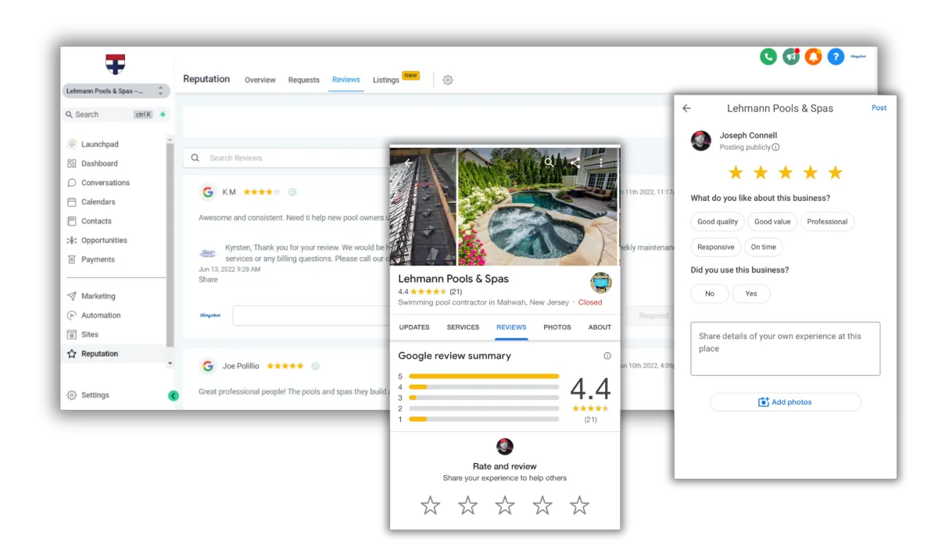The width and height of the screenshot is (938, 560).
Task: Click Share under K M review
Action: click(x=208, y=279)
